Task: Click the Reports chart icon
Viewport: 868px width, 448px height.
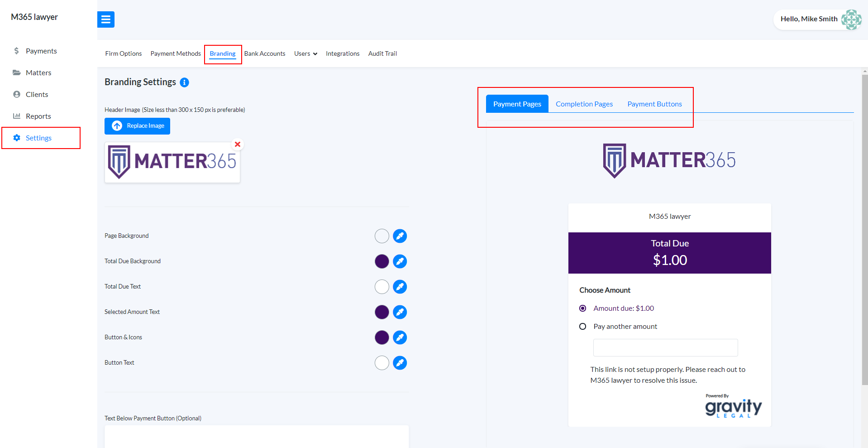Action: point(17,116)
